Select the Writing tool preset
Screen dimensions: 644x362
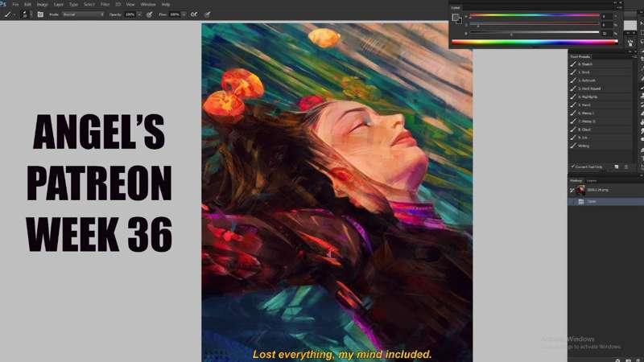[601, 146]
